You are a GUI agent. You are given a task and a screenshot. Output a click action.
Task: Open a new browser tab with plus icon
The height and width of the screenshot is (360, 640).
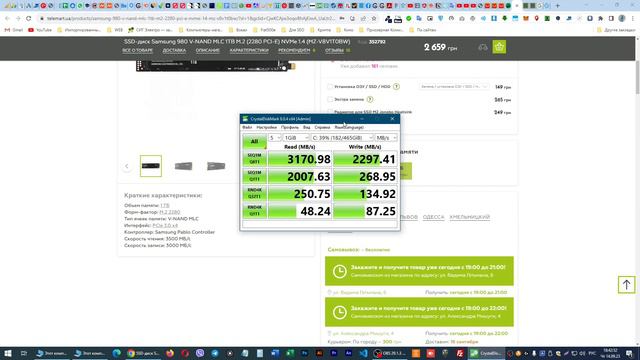(x=558, y=6)
